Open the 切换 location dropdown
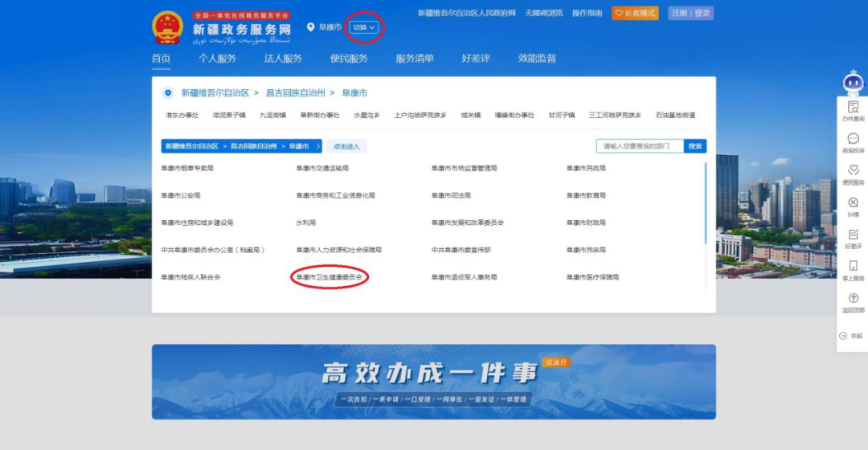 tap(363, 27)
